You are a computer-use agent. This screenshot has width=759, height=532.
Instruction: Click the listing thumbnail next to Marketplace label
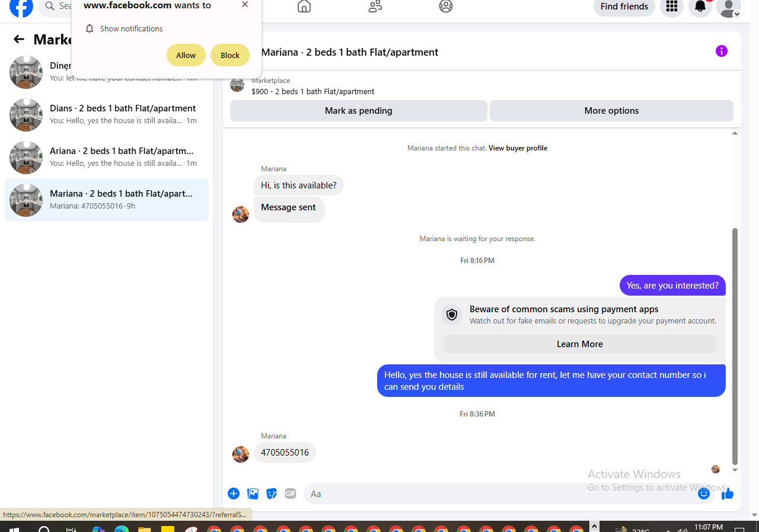pyautogui.click(x=237, y=85)
